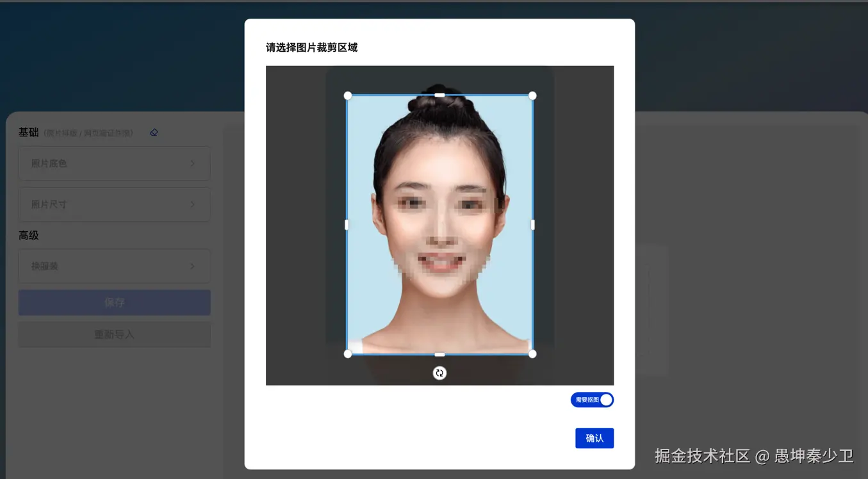868x479 pixels.
Task: Click the left edge middle crop handle
Action: tap(347, 225)
